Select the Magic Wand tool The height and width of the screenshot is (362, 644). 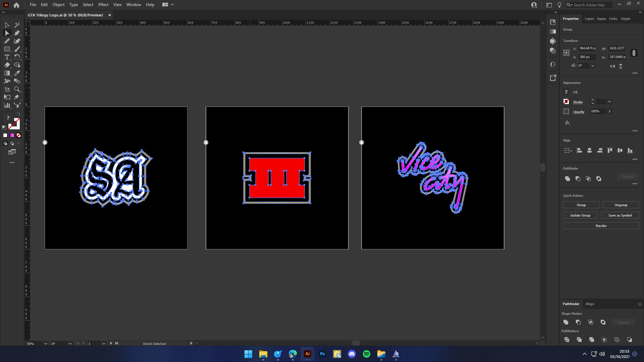17,25
